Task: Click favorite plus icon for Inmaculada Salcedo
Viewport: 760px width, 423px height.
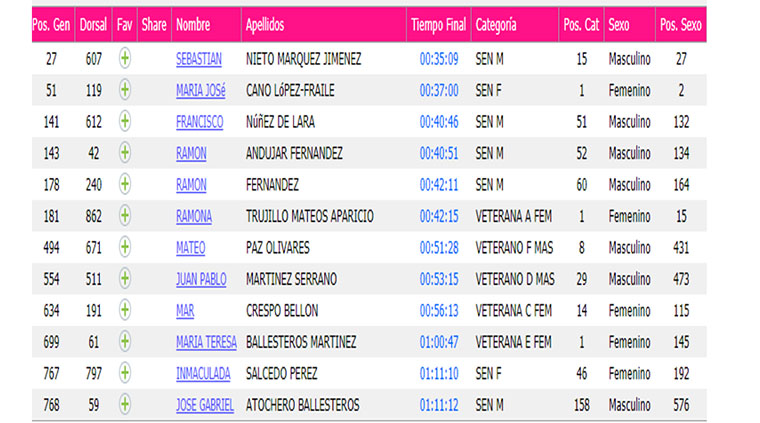Action: [x=125, y=373]
